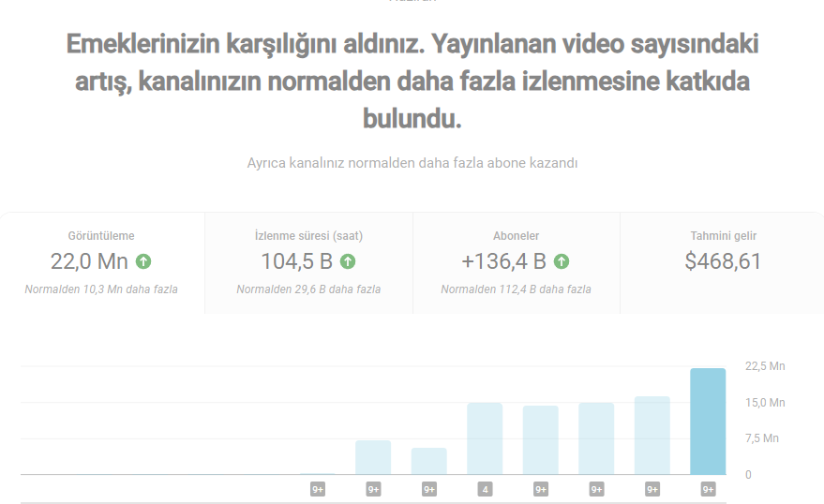Click the +136,4 B subscribers value
The image size is (824, 504).
tap(504, 261)
